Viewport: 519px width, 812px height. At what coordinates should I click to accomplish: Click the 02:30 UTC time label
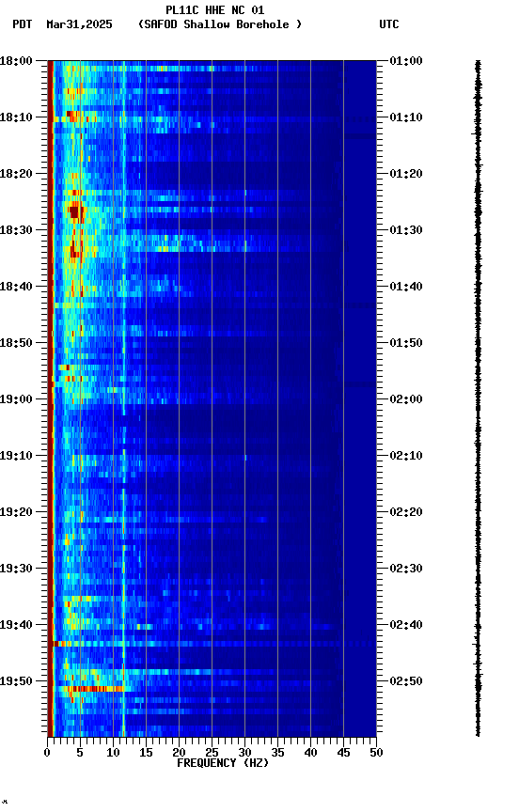tap(406, 570)
